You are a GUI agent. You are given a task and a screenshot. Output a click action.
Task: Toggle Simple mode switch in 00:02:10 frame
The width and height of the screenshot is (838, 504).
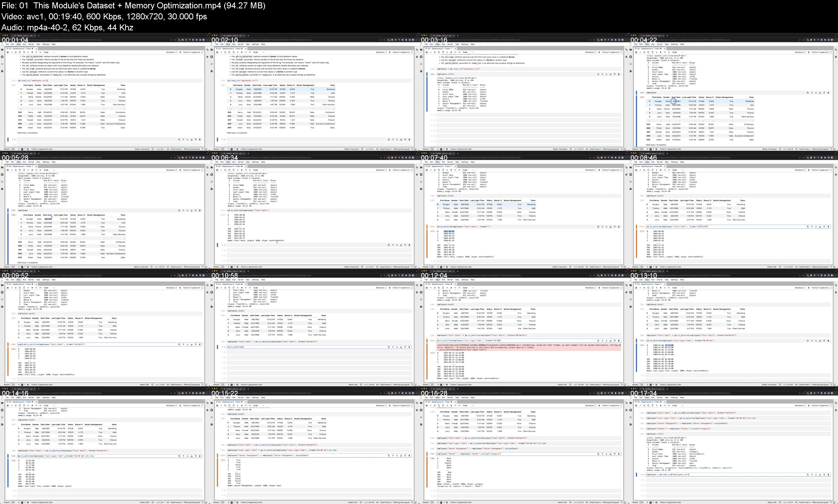coord(222,149)
